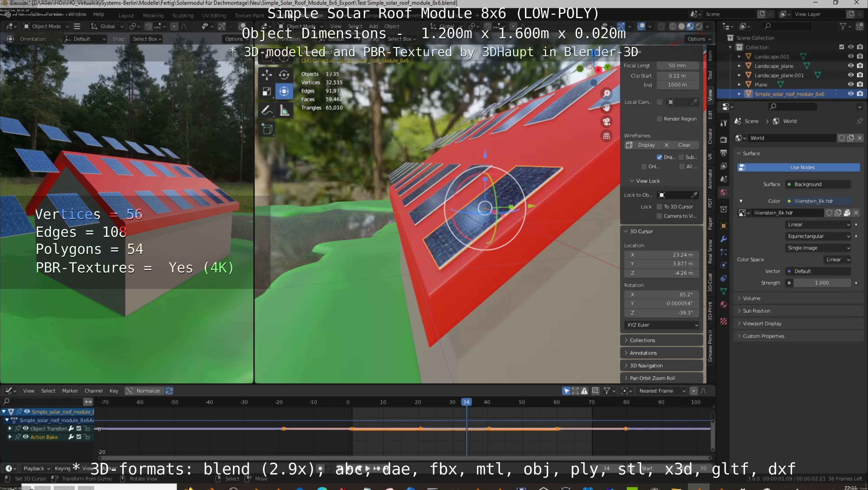
Task: Uncheck the Dra.. wireframe checkbox
Action: (659, 157)
